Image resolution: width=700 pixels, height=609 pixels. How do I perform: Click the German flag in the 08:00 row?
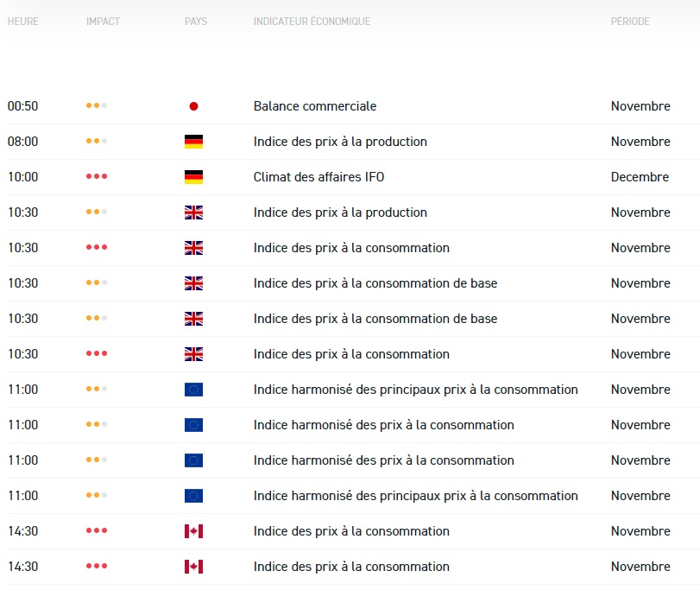pos(193,142)
